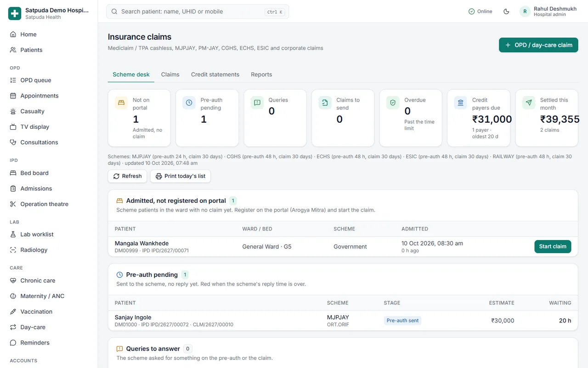The width and height of the screenshot is (588, 368).
Task: Open Sanjay Ingole pre-auth row
Action: 343,321
